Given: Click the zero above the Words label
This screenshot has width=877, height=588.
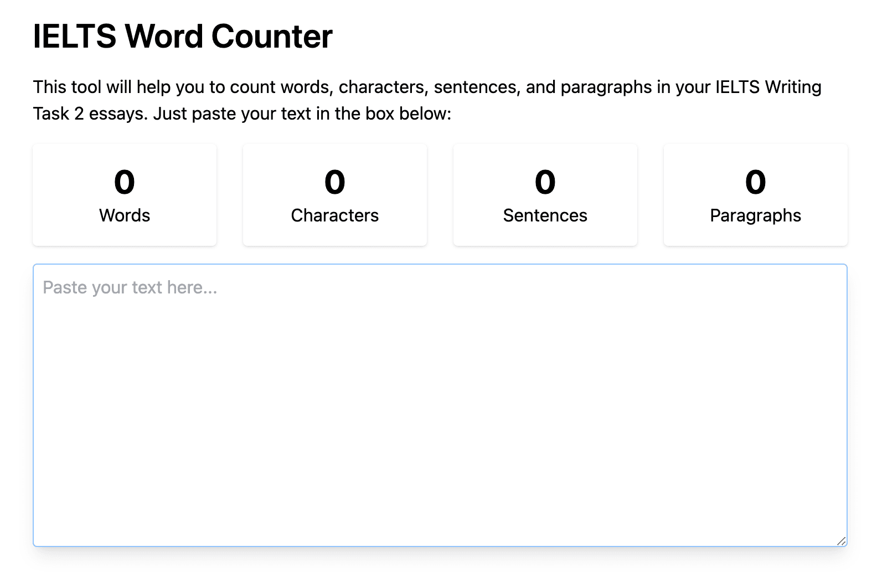Looking at the screenshot, I should [x=125, y=182].
